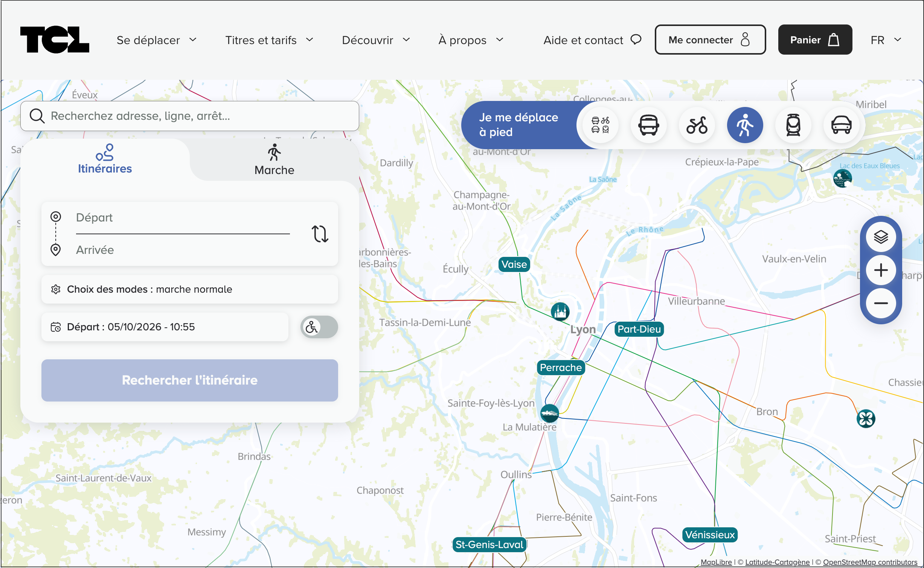Image resolution: width=924 pixels, height=568 pixels.
Task: Switch to the Itinéraires tab
Action: [105, 159]
